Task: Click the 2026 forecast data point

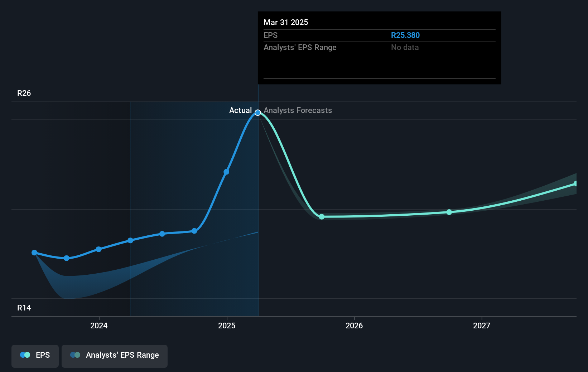Action: (x=322, y=217)
